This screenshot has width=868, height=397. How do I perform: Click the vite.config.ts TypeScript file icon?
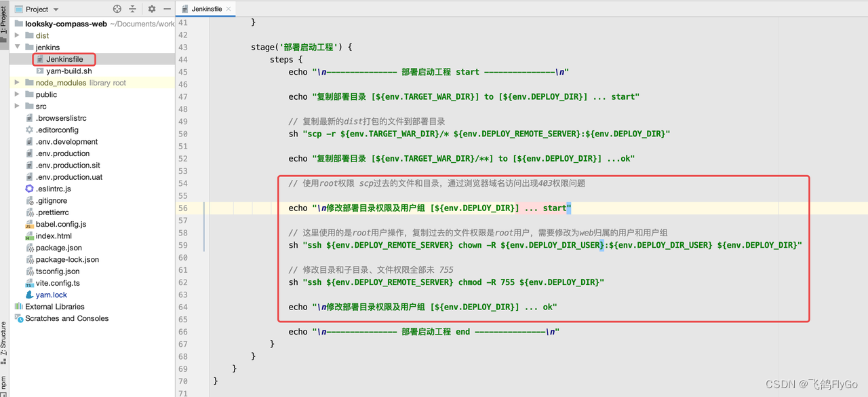click(x=29, y=283)
